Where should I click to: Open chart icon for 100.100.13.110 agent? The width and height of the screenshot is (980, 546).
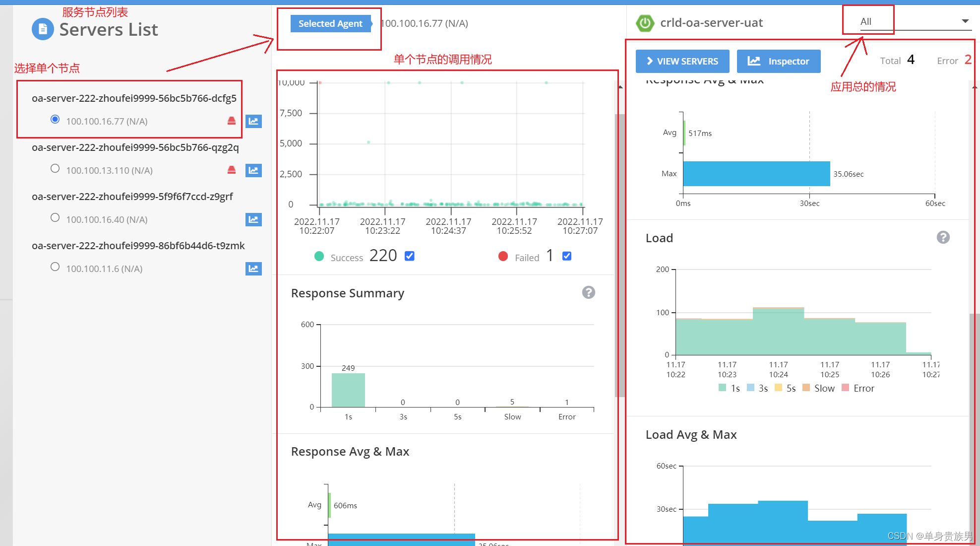tap(253, 170)
